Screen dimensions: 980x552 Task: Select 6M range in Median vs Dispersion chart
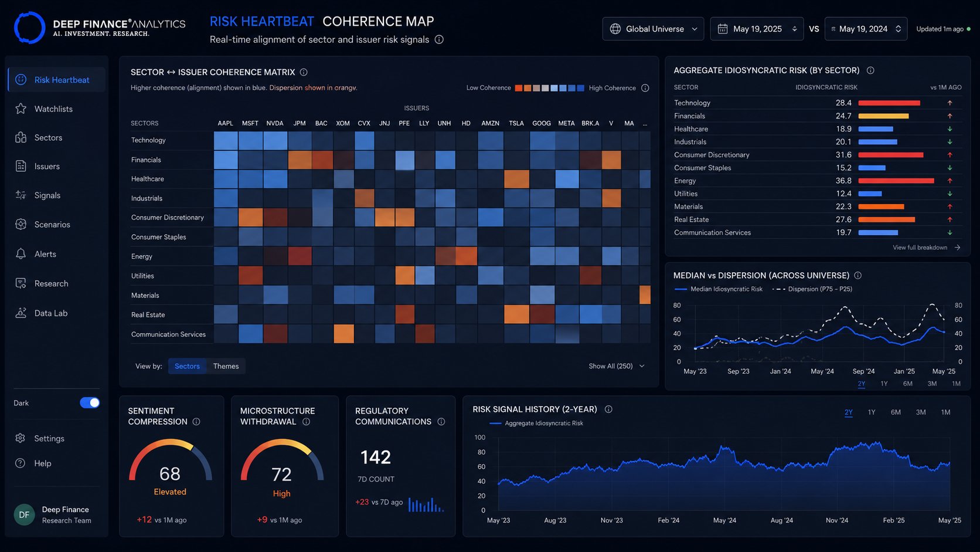[x=907, y=384]
